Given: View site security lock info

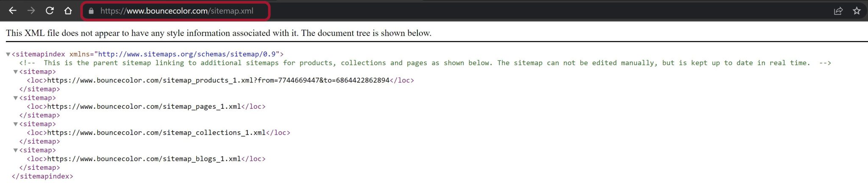Looking at the screenshot, I should coord(91,11).
